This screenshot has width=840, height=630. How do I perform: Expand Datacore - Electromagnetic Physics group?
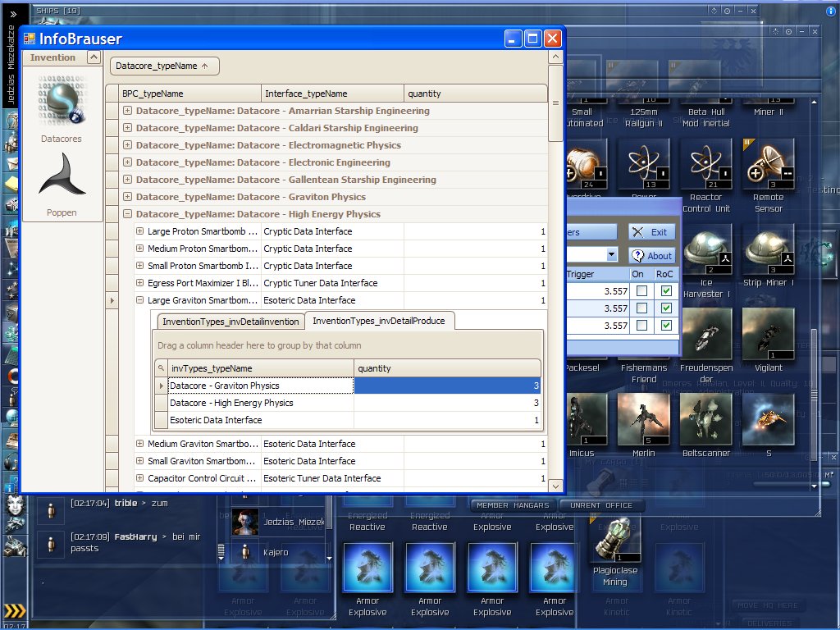point(127,144)
